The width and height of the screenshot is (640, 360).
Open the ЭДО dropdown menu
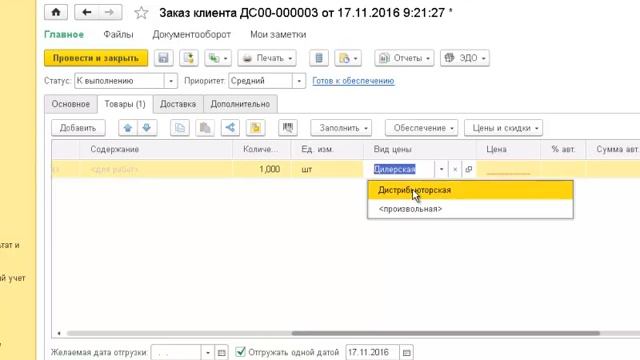[x=464, y=58]
